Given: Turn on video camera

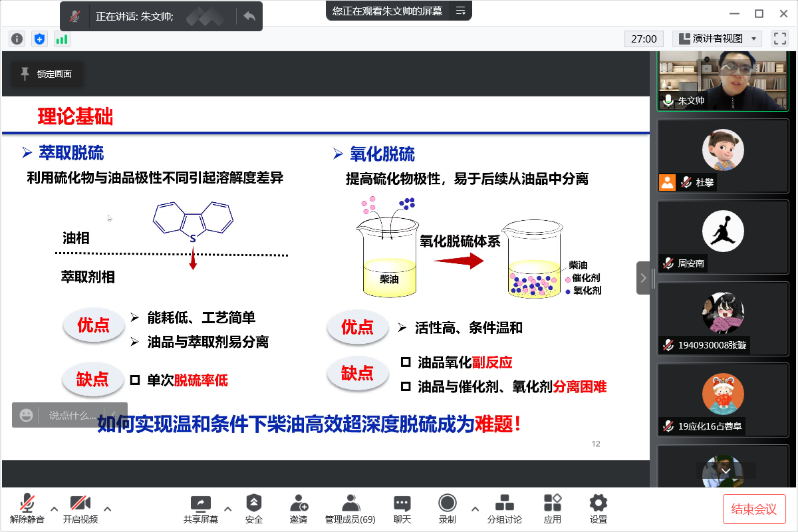Looking at the screenshot, I should coord(80,509).
